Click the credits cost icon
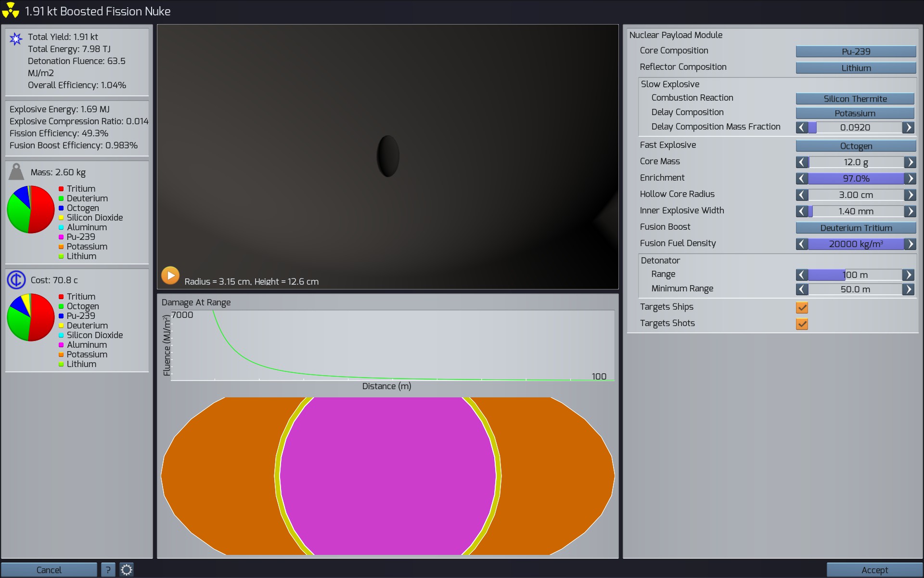The image size is (924, 578). point(16,280)
